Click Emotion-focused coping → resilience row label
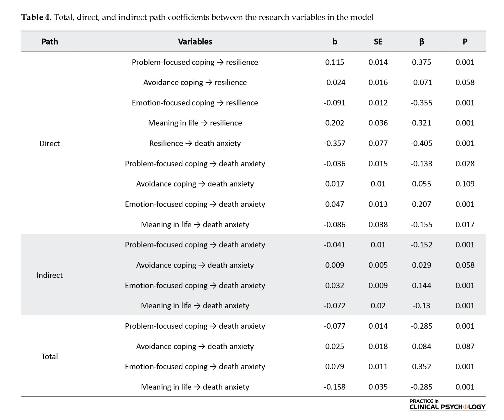The height and width of the screenshot is (420, 504). 195,103
